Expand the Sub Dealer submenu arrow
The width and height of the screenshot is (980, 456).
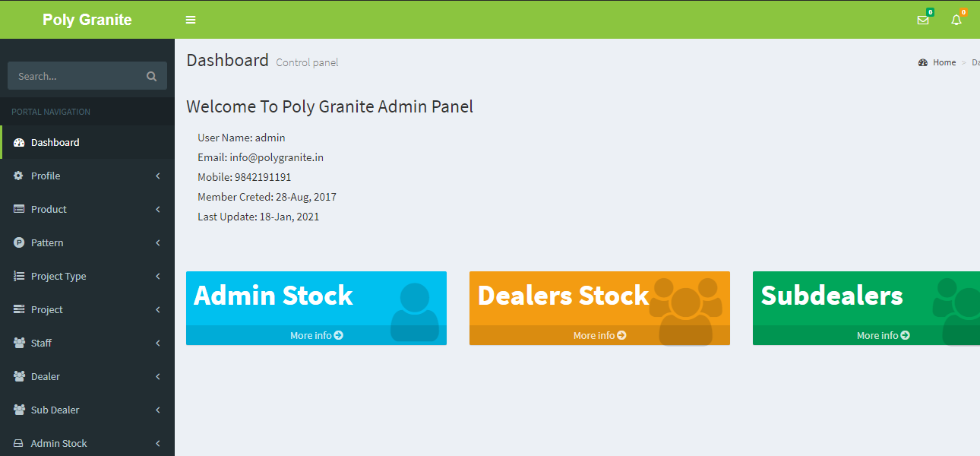(x=158, y=410)
